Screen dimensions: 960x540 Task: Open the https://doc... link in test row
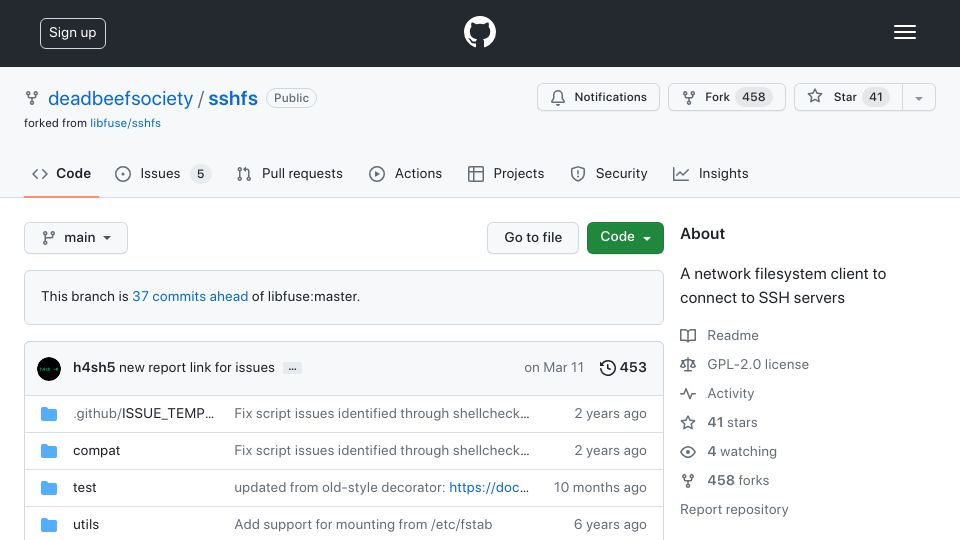click(489, 487)
